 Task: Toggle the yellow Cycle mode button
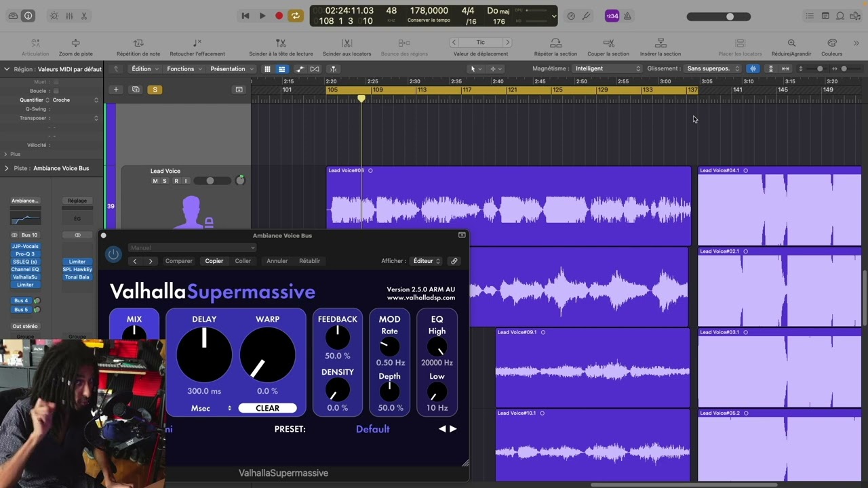pos(296,16)
